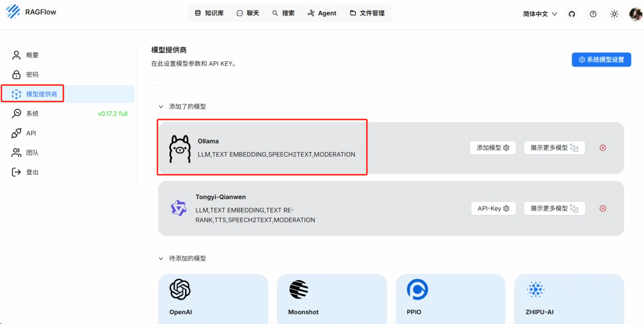Remove Tongyi-Qianwen provider via red X
This screenshot has width=644, height=324.
[603, 208]
